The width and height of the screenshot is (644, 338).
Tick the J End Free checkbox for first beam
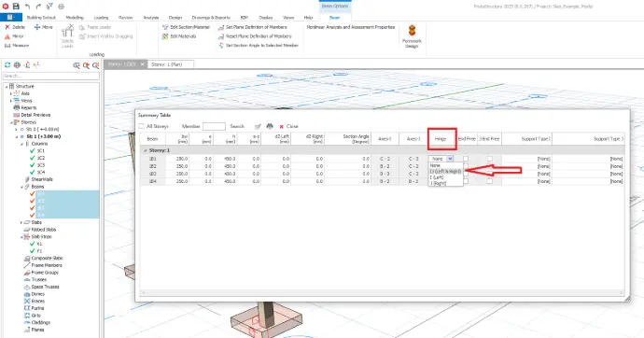(490, 159)
